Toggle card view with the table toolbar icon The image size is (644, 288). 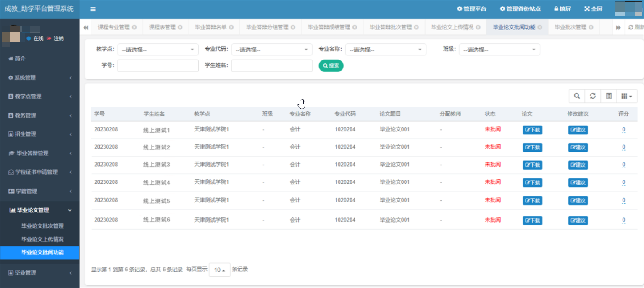[609, 96]
